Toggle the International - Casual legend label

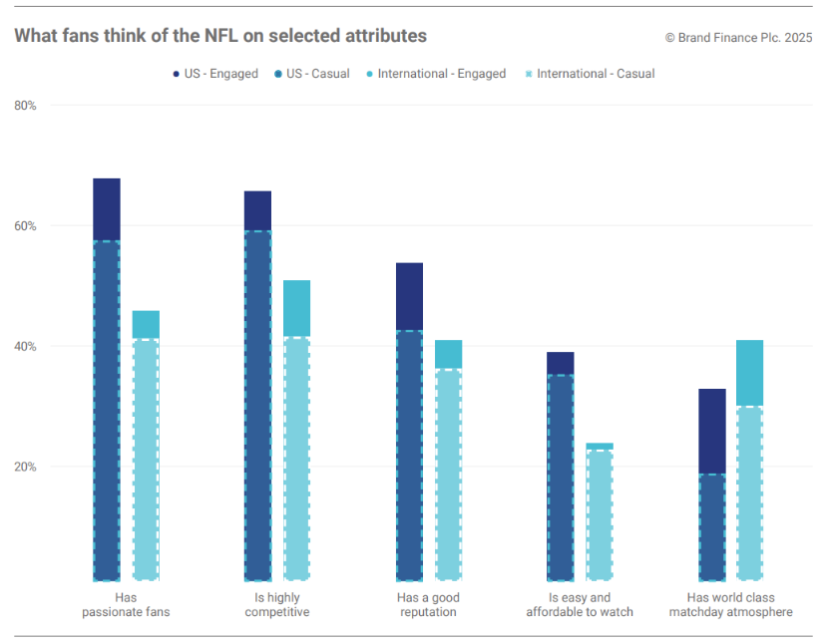(x=596, y=74)
